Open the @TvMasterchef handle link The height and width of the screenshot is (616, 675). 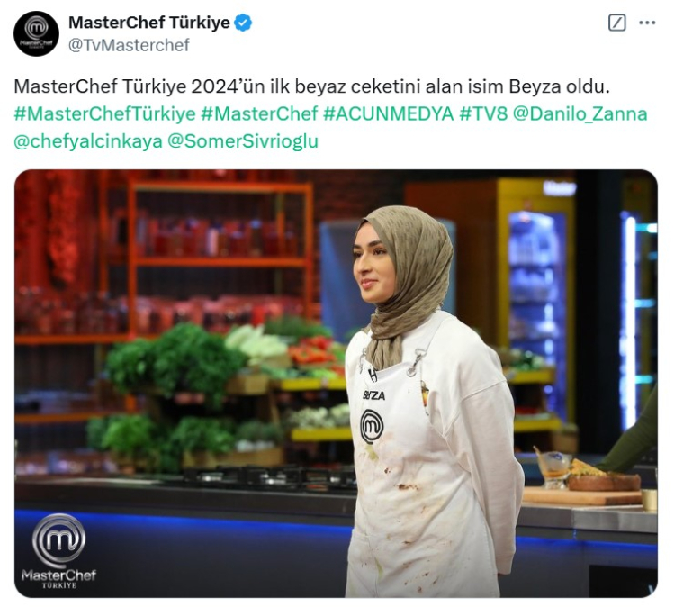click(x=129, y=45)
